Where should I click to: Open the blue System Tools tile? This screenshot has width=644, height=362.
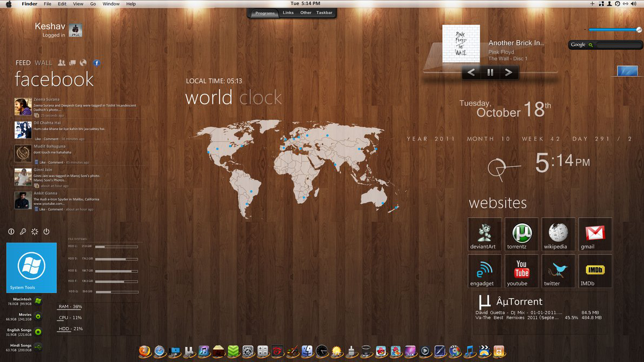[31, 267]
